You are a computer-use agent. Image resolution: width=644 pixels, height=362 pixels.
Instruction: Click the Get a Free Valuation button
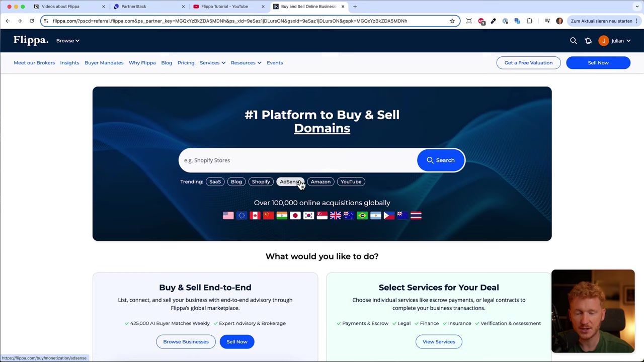point(528,63)
